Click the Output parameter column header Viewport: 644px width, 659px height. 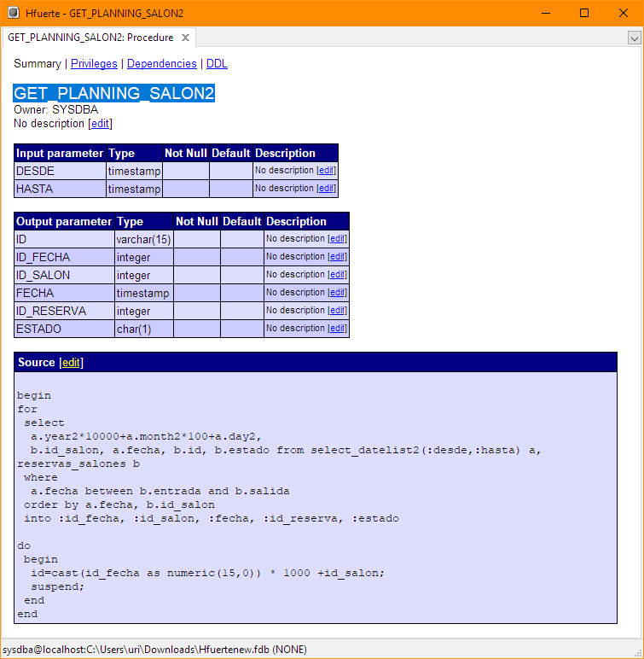point(64,221)
